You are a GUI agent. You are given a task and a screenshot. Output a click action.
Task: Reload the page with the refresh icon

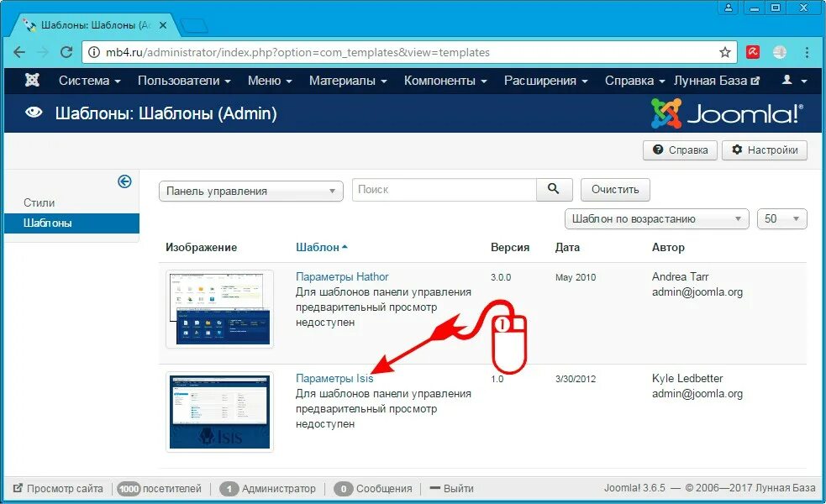(66, 51)
